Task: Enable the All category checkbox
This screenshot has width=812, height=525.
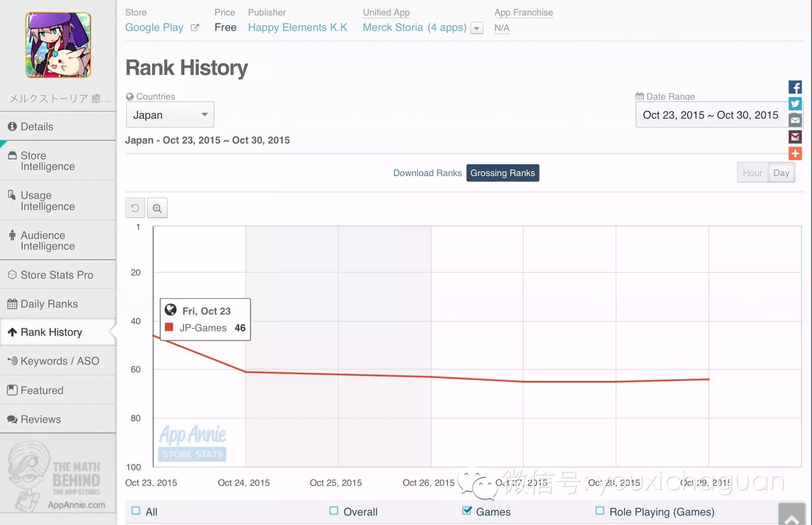Action: coord(136,511)
